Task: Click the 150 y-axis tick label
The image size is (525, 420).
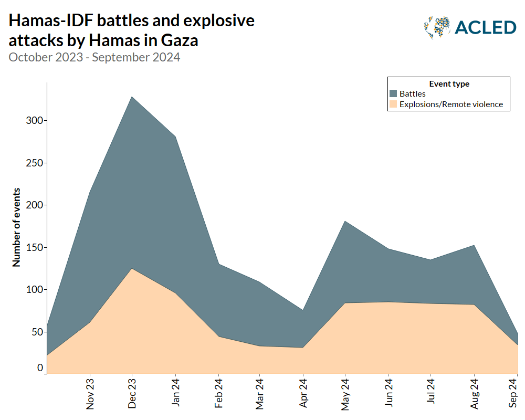Action: coord(35,247)
